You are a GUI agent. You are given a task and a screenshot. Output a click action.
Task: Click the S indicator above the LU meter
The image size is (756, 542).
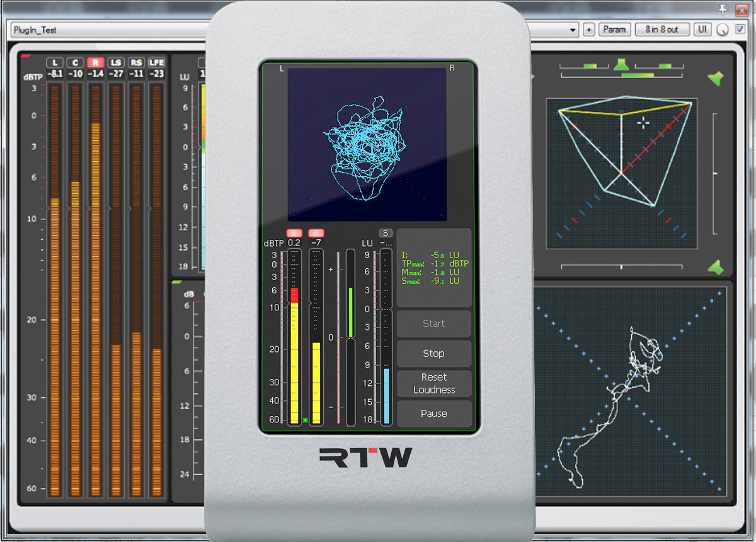coord(385,232)
